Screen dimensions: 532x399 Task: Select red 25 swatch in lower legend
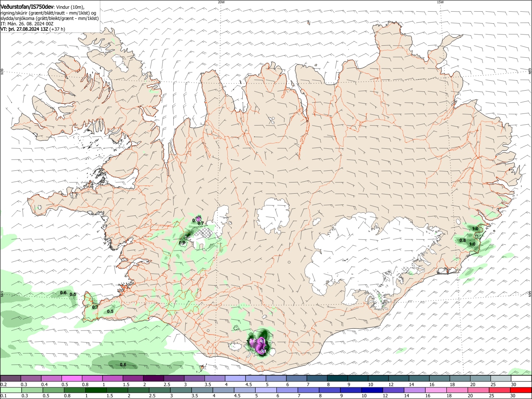[x=500, y=390]
